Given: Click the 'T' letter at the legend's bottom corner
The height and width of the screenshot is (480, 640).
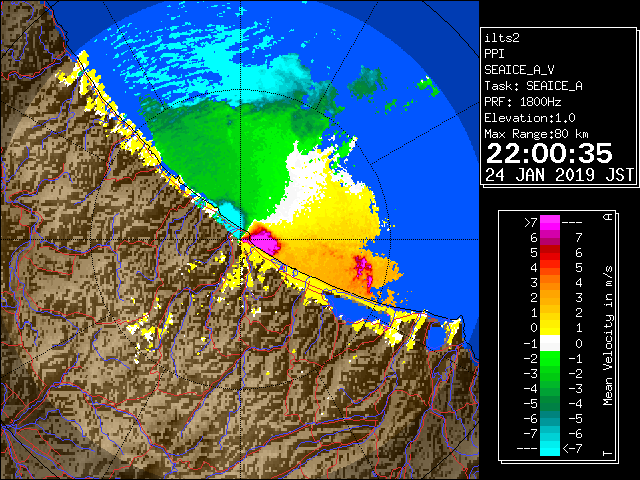Looking at the screenshot, I should pyautogui.click(x=608, y=453).
